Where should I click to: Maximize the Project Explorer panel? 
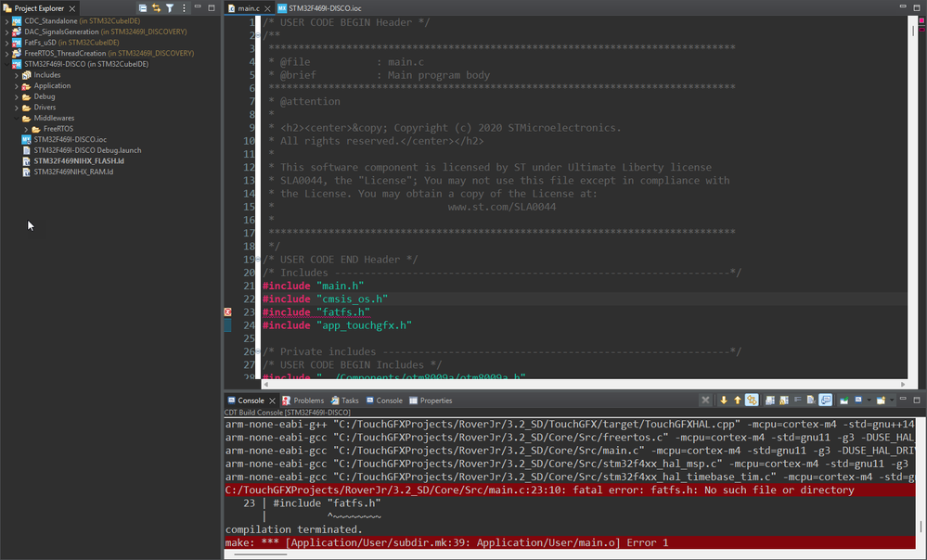(211, 7)
